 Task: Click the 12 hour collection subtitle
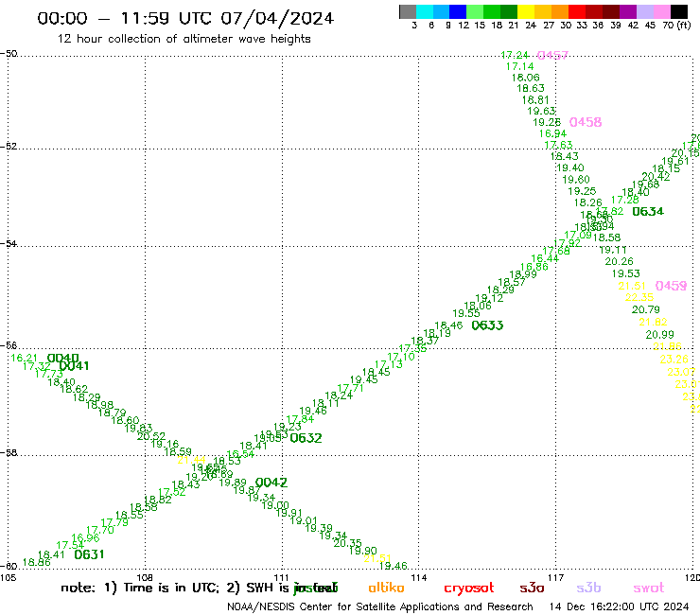click(x=184, y=39)
